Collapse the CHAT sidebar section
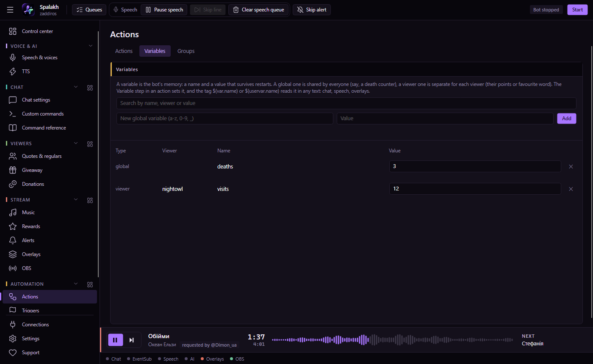Image resolution: width=593 pixels, height=364 pixels. click(76, 87)
